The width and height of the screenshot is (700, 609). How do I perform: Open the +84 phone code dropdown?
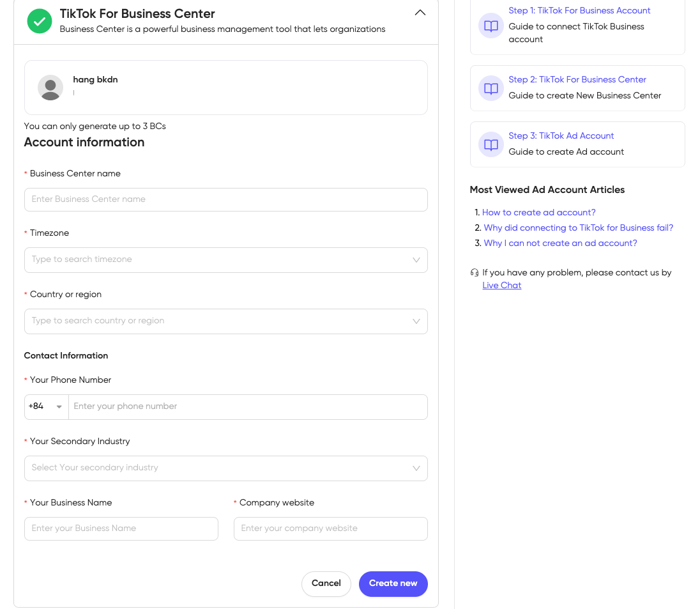click(x=45, y=406)
